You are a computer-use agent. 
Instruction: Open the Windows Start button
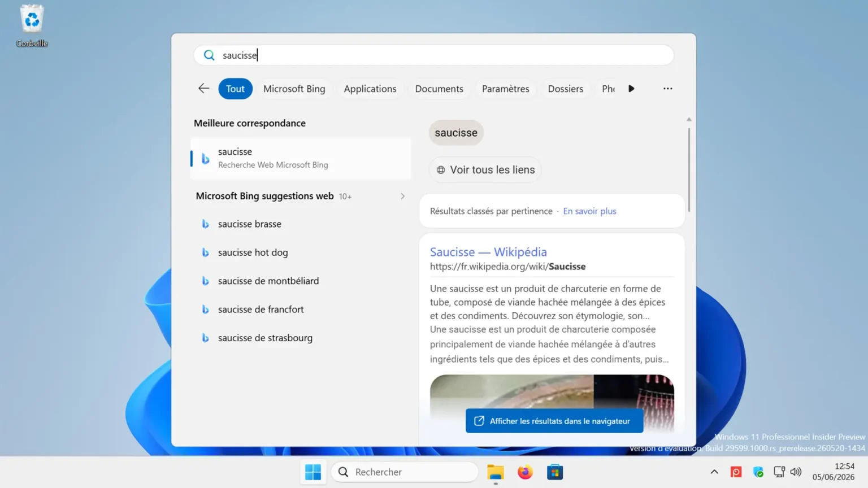coord(313,472)
